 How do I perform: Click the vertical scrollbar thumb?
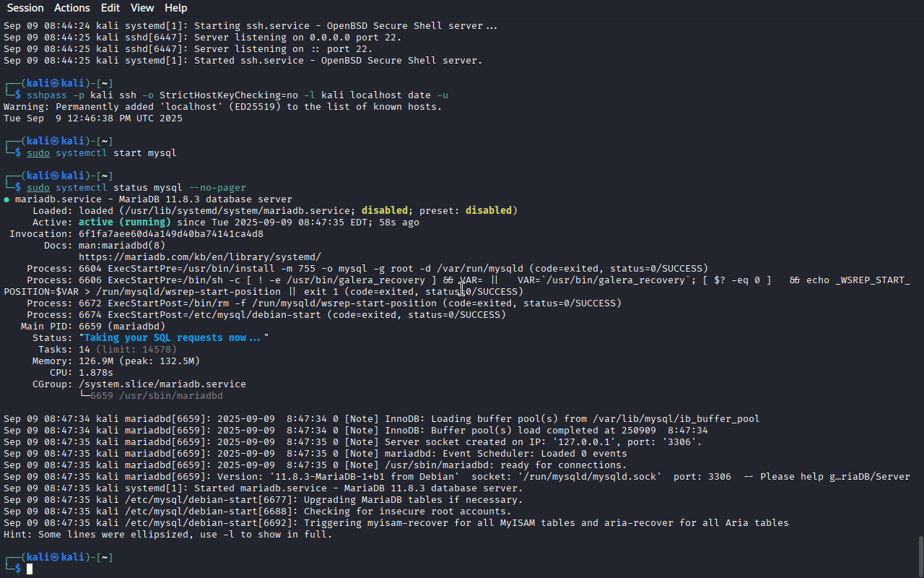click(x=920, y=556)
